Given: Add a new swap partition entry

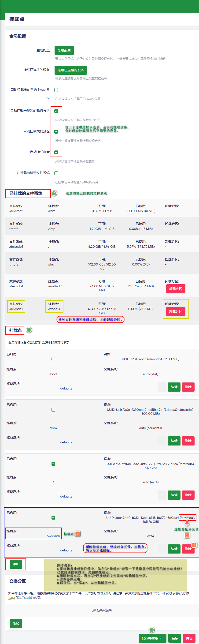Looking at the screenshot, I should [16, 623].
